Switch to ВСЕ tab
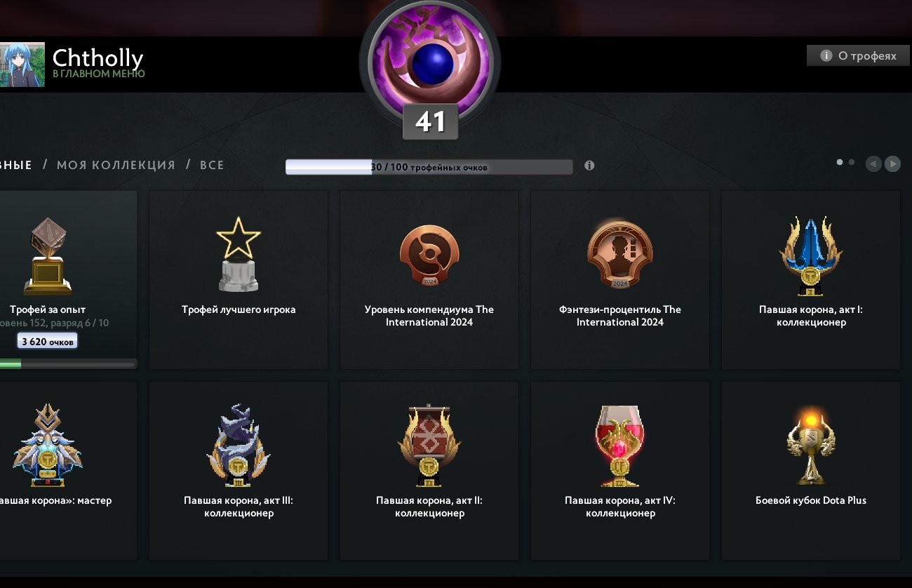This screenshot has width=912, height=588. [212, 165]
